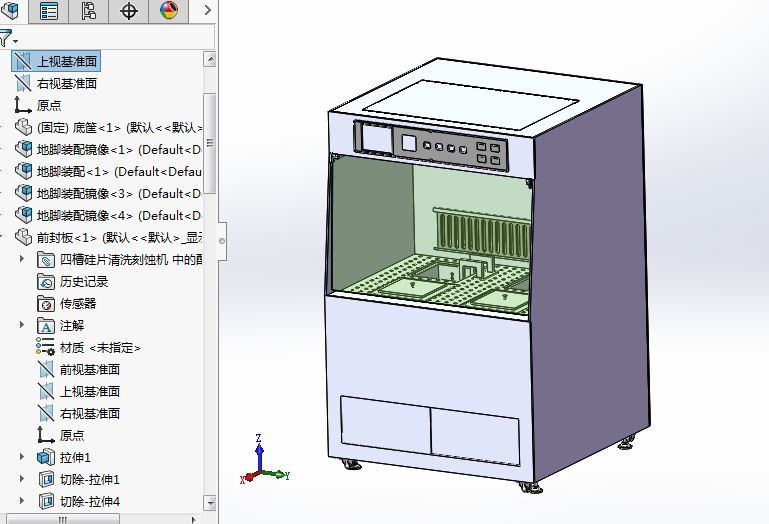769x524 pixels.
Task: Show more manager tabs with arrow
Action: click(207, 10)
